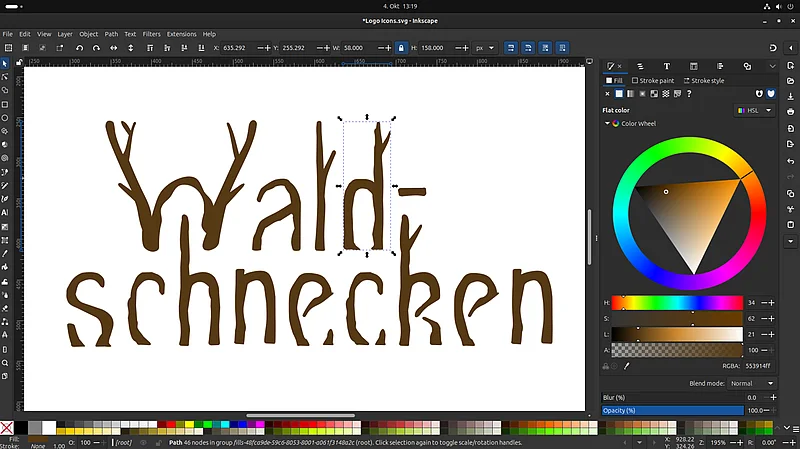
Task: Open the Extensions menu
Action: point(181,34)
